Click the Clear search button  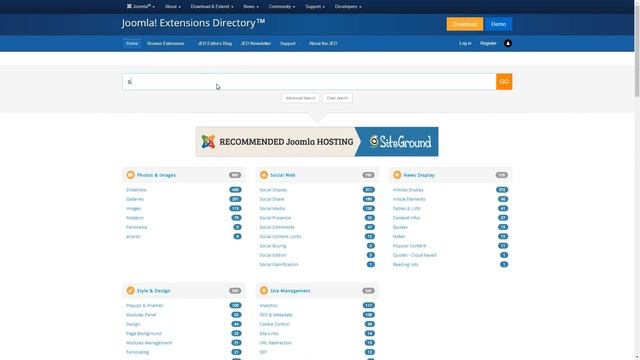pos(338,98)
